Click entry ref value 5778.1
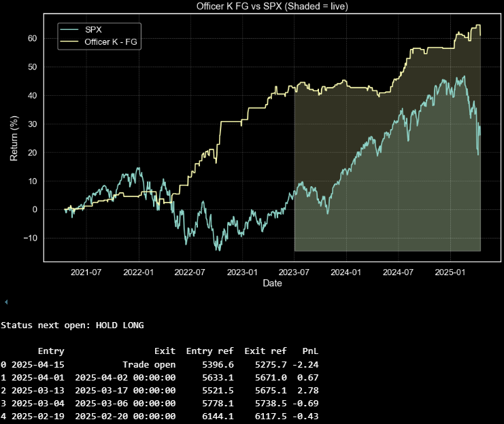Viewport: 504px width, 424px height. [218, 404]
